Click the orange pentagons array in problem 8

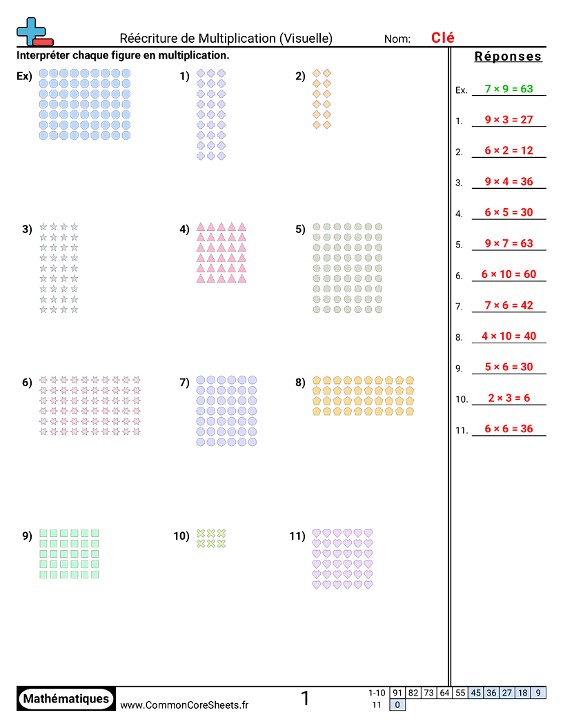[x=363, y=396]
